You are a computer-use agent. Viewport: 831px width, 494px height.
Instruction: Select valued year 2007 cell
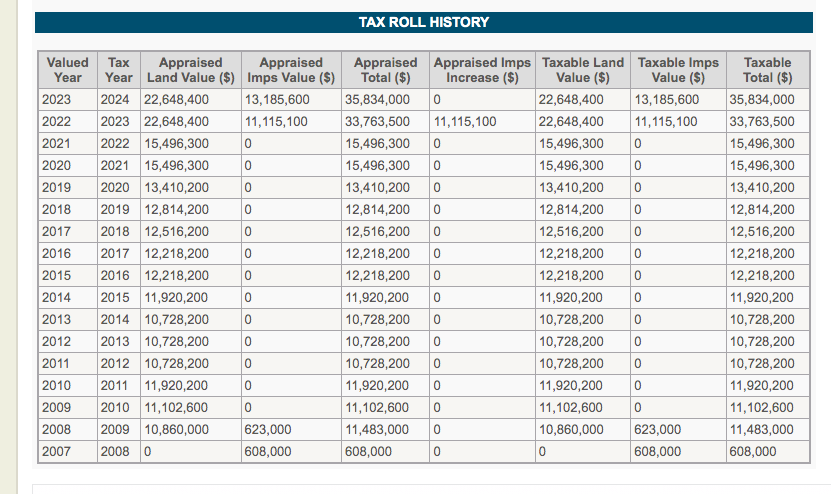pos(68,452)
